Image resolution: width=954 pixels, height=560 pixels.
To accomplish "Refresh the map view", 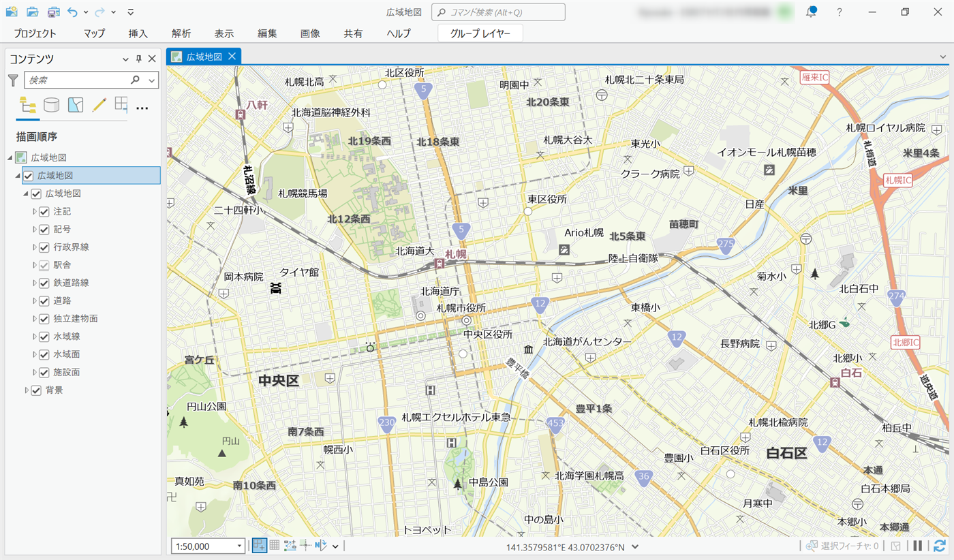I will point(940,546).
